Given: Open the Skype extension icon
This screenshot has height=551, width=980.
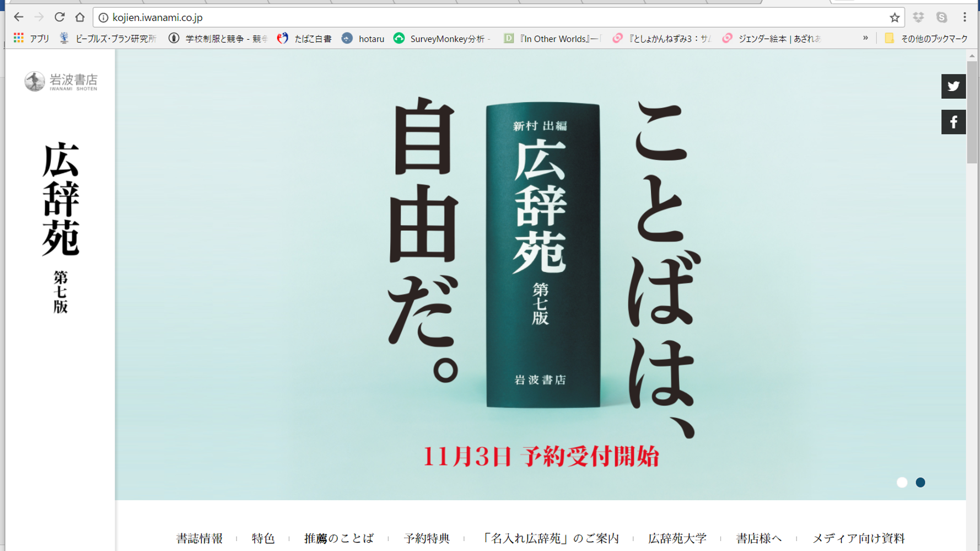Looking at the screenshot, I should coord(941,18).
